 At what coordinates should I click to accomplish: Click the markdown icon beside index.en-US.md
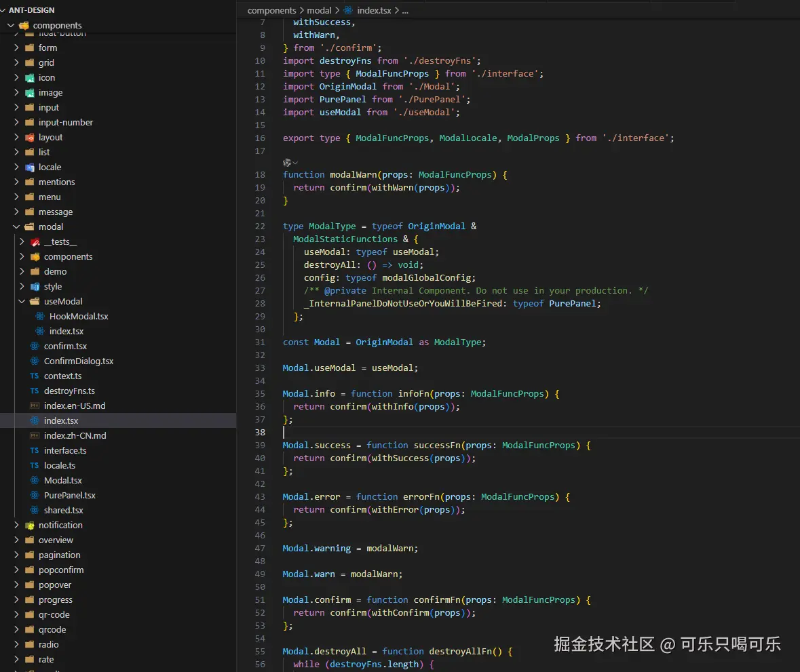click(34, 406)
